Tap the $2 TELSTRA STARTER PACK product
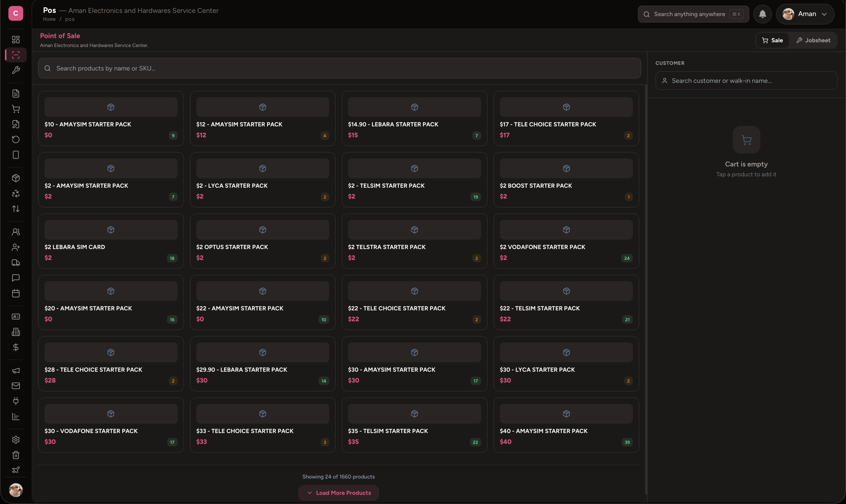This screenshot has width=846, height=504. click(414, 241)
